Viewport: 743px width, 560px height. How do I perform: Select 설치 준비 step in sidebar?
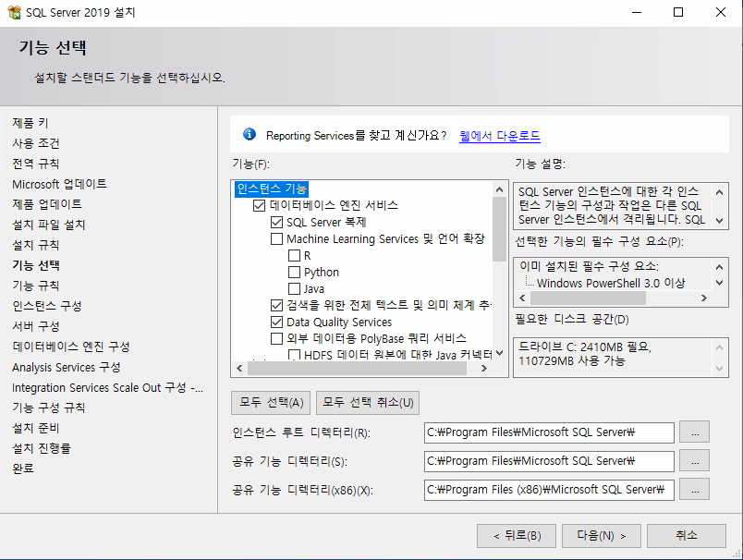[36, 428]
